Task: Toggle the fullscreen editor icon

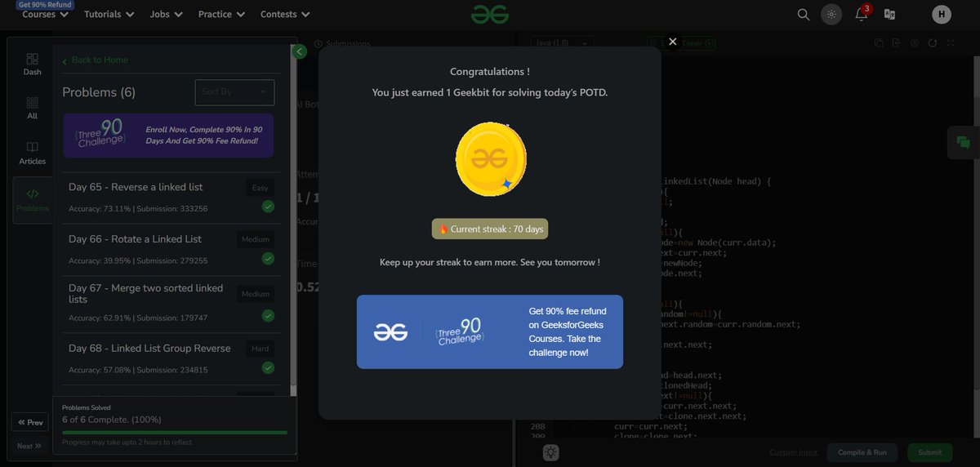Action: pos(951,43)
